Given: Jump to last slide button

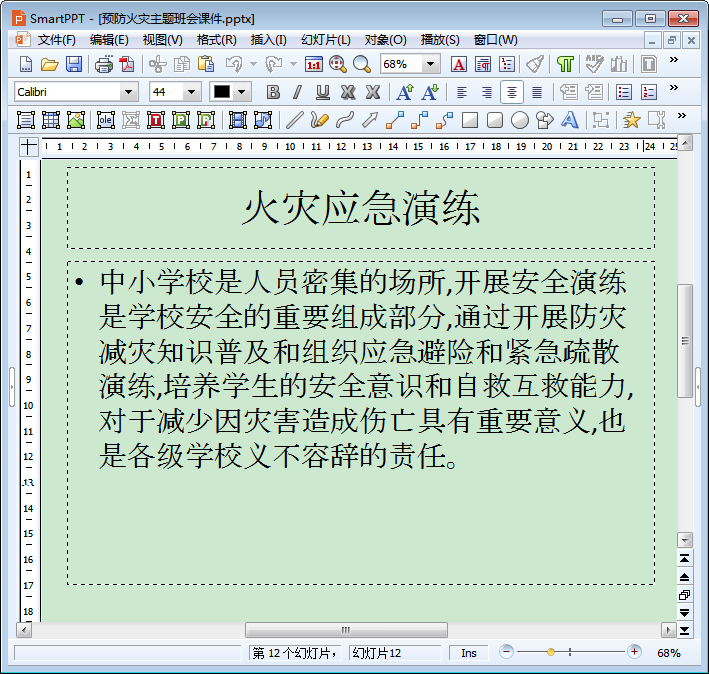Looking at the screenshot, I should coord(685,631).
